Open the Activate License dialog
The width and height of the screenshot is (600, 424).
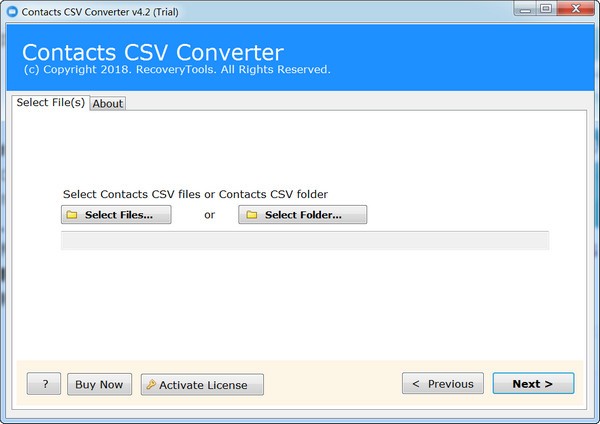202,385
